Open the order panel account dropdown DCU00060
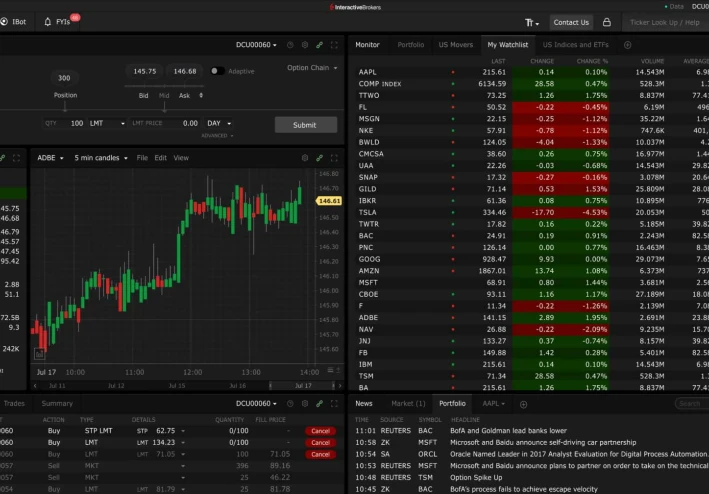This screenshot has width=709, height=494. 256,45
